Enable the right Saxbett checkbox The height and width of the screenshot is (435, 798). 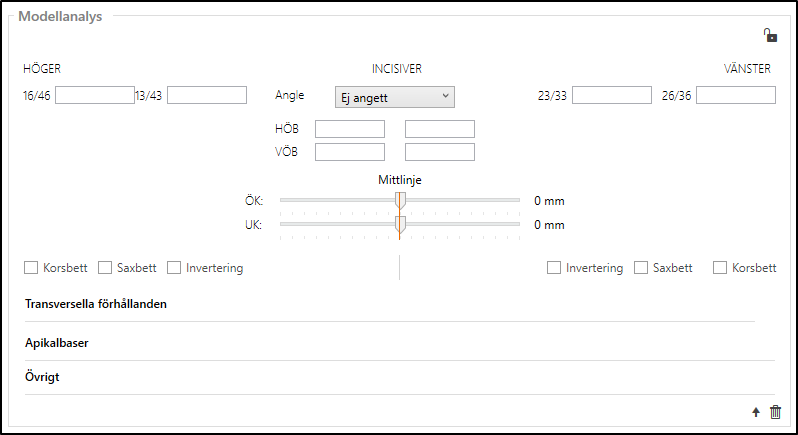[641, 268]
